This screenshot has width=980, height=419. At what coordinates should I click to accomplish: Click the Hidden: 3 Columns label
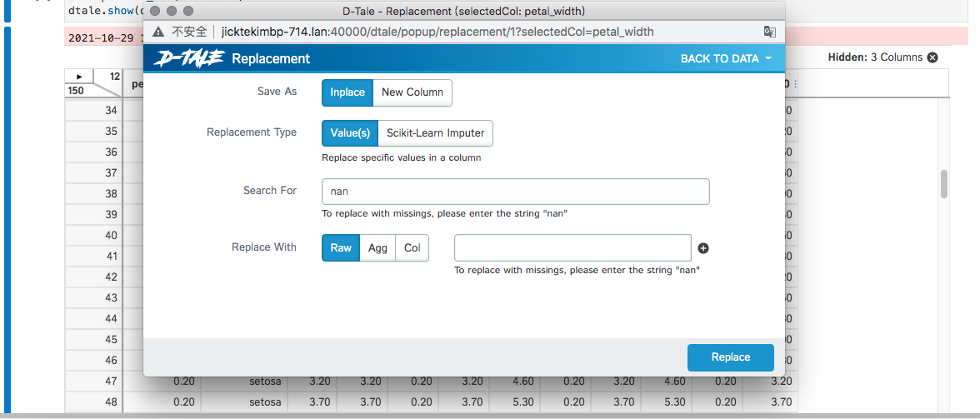click(875, 57)
